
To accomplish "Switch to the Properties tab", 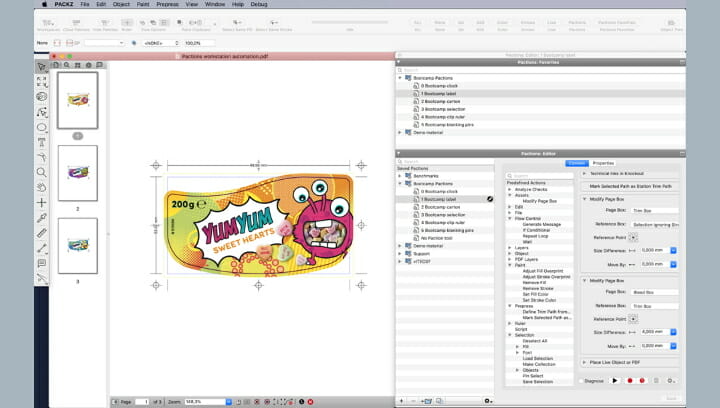I will (x=603, y=163).
